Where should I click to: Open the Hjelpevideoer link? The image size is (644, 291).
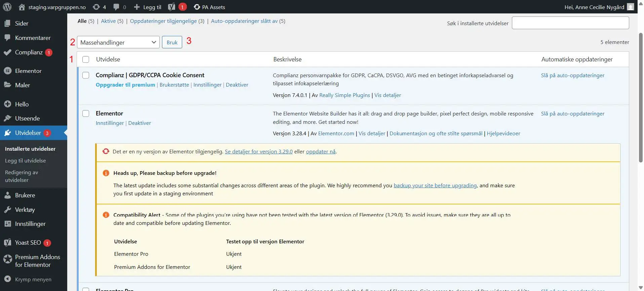[504, 133]
